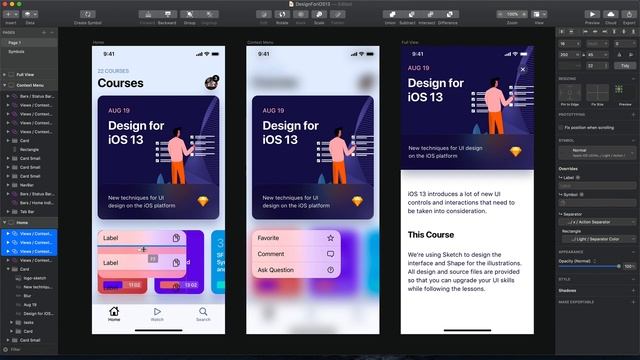This screenshot has height=360, width=640.
Task: Select Comment in the context menu
Action: pyautogui.click(x=296, y=254)
